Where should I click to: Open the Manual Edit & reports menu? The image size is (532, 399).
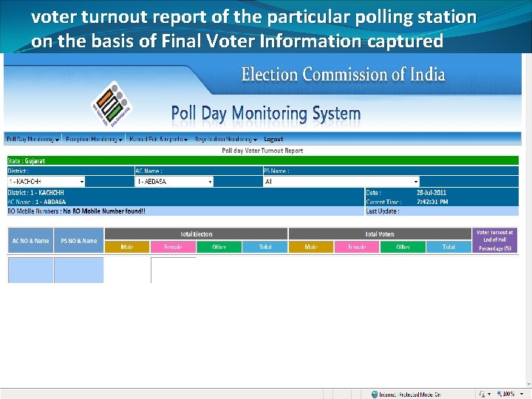point(158,139)
